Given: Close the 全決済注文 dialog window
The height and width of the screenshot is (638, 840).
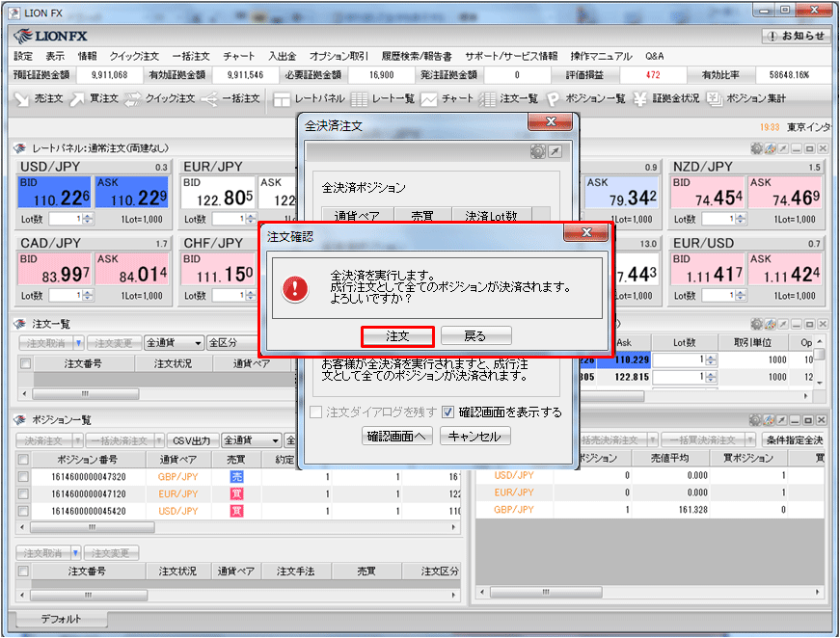Looking at the screenshot, I should coord(551,122).
